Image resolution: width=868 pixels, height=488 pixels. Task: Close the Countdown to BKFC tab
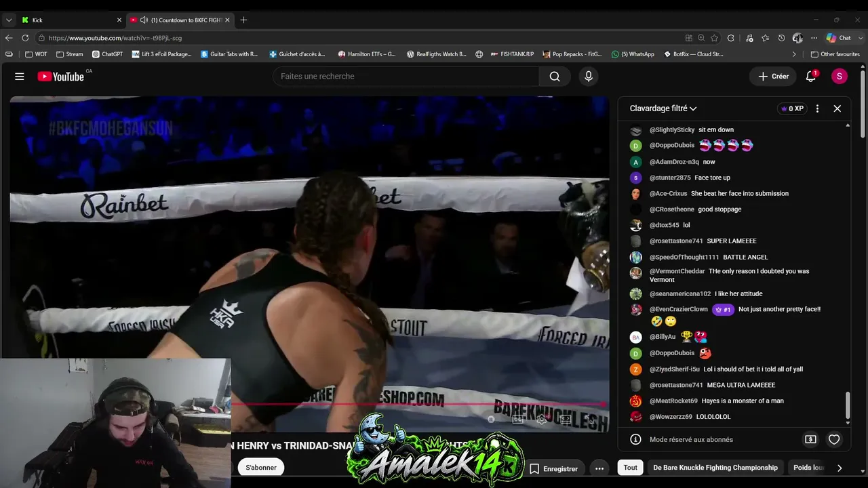[227, 20]
